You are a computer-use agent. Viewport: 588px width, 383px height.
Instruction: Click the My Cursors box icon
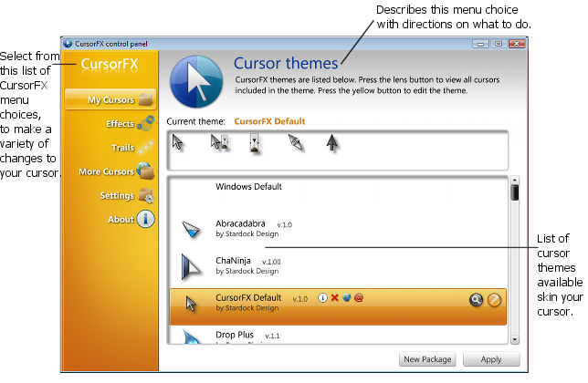(145, 99)
